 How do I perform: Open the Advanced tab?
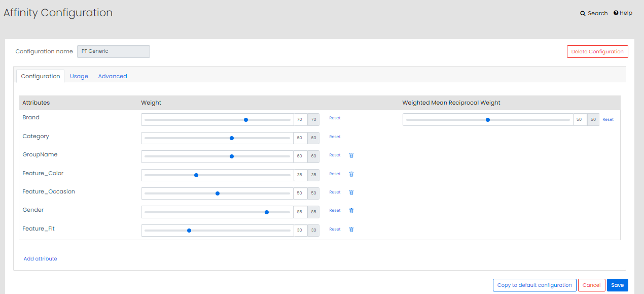pos(113,76)
